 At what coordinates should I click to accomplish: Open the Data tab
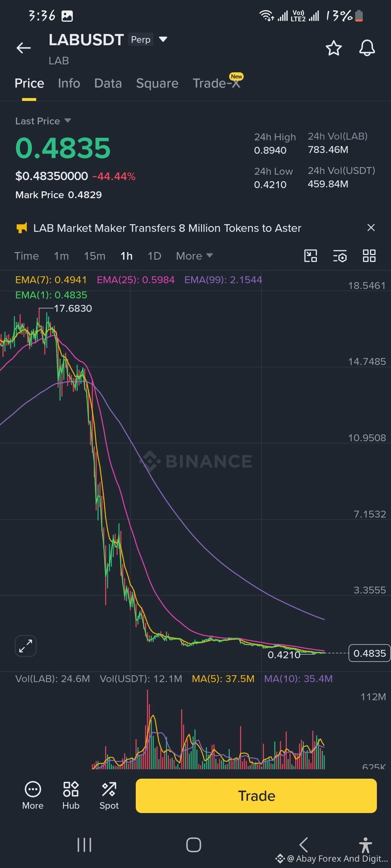(x=108, y=83)
